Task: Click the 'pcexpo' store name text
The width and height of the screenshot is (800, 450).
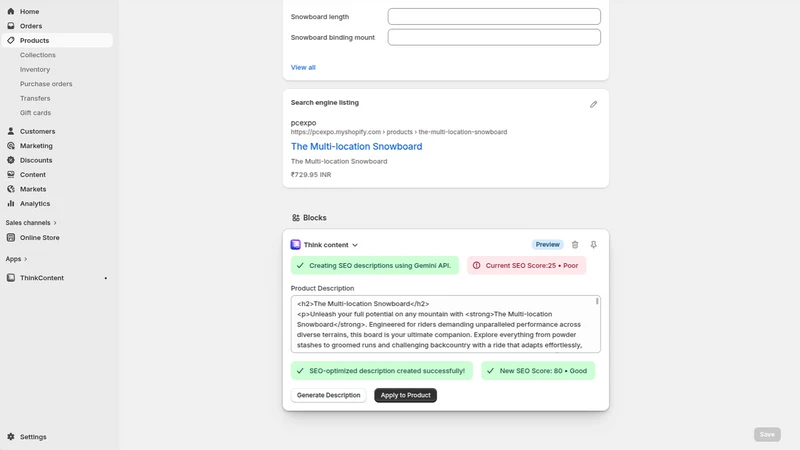Action: (304, 122)
